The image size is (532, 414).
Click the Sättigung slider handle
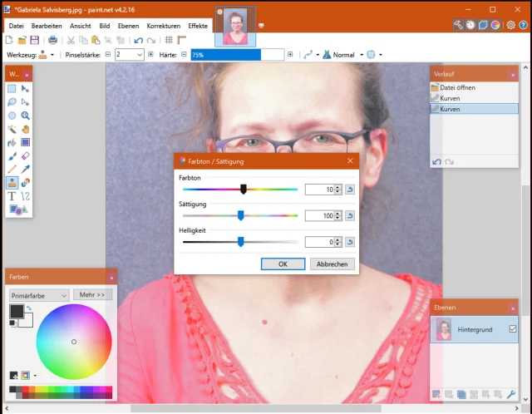tap(240, 215)
